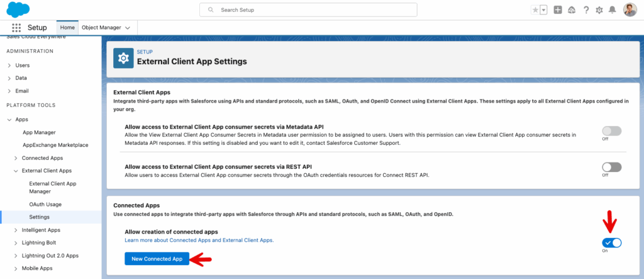Expand the Lightning Bolt tree node

coord(16,242)
